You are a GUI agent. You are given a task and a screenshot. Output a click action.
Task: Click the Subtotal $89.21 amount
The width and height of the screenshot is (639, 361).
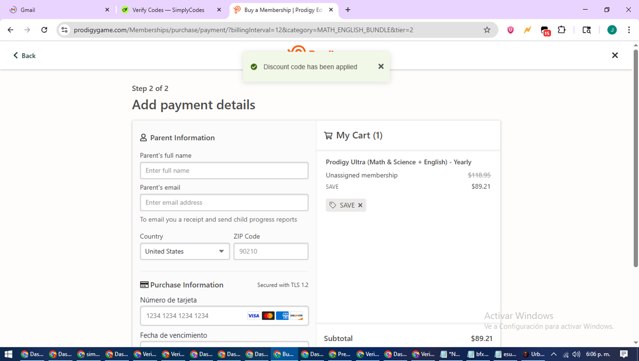[481, 338]
